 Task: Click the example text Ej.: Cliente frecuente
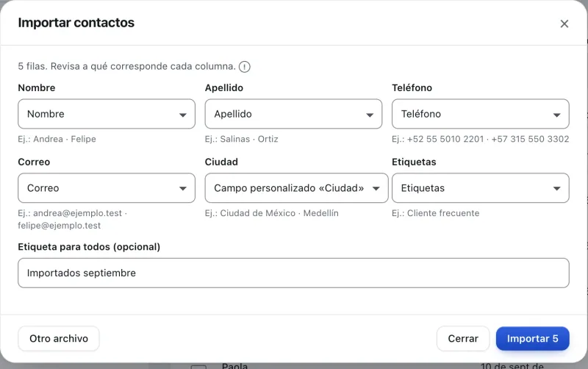pos(435,213)
